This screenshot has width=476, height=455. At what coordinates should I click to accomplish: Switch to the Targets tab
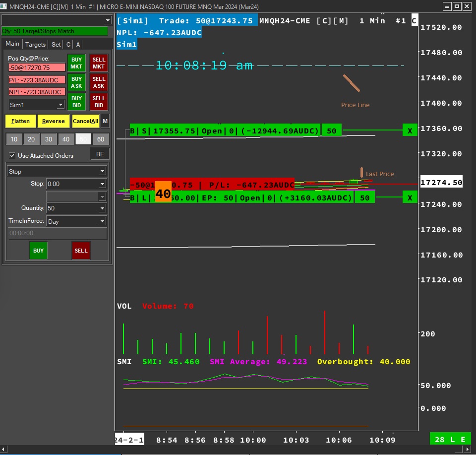35,44
